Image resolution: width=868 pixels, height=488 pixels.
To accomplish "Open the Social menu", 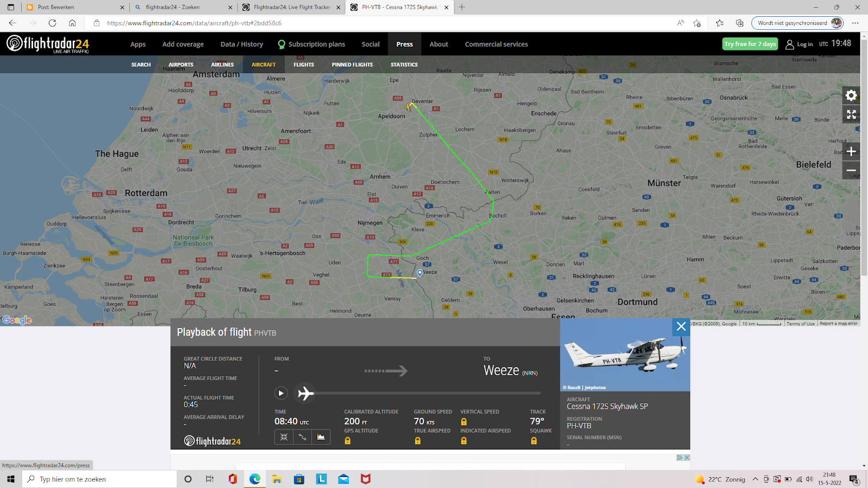I will click(x=371, y=44).
